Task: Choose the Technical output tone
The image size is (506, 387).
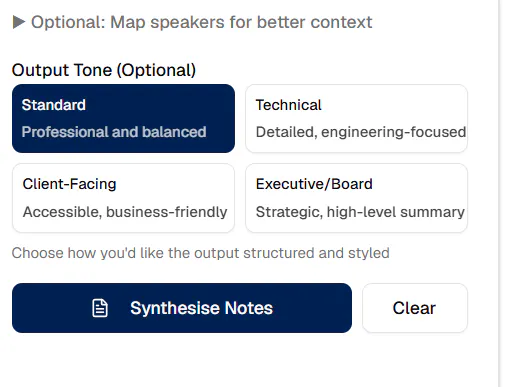Action: coord(356,118)
